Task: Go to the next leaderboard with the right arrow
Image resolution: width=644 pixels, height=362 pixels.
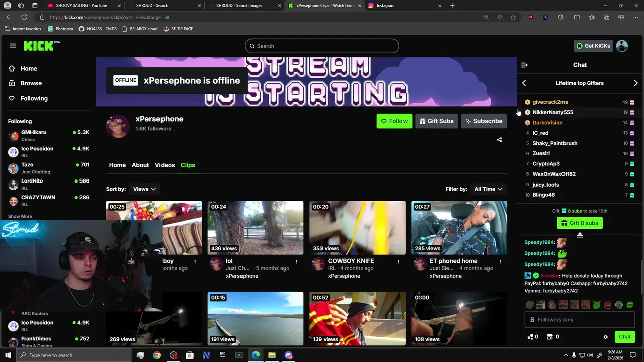Action: click(x=636, y=83)
